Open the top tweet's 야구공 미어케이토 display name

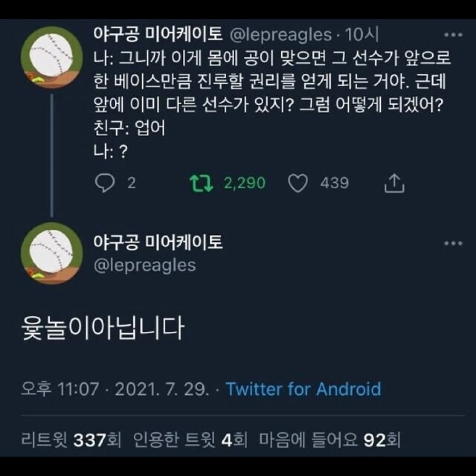(158, 35)
